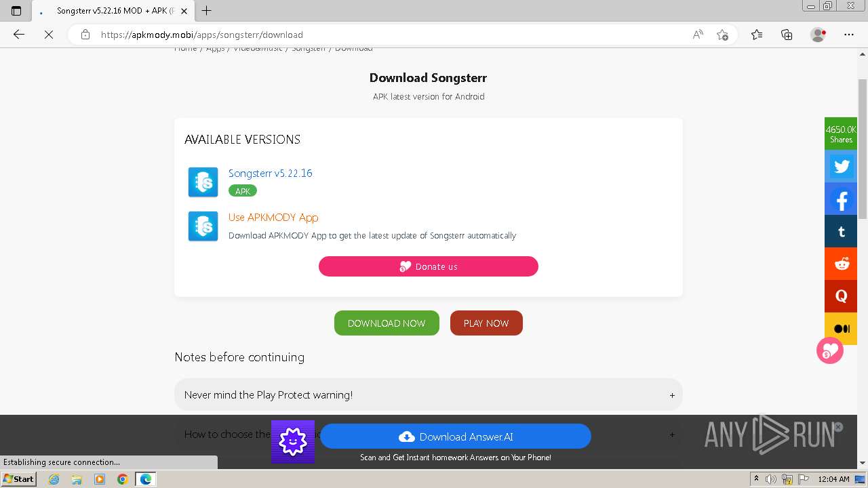Click the Home breadcrumb link
This screenshot has width=868, height=488.
tap(186, 49)
